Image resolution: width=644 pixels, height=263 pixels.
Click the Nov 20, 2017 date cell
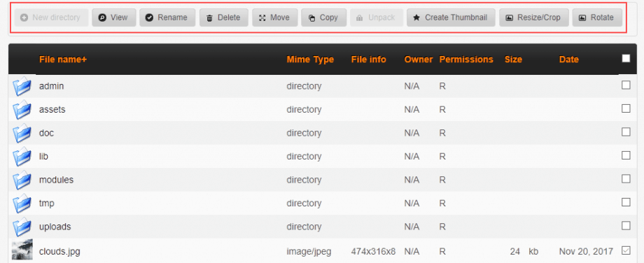[x=586, y=251]
